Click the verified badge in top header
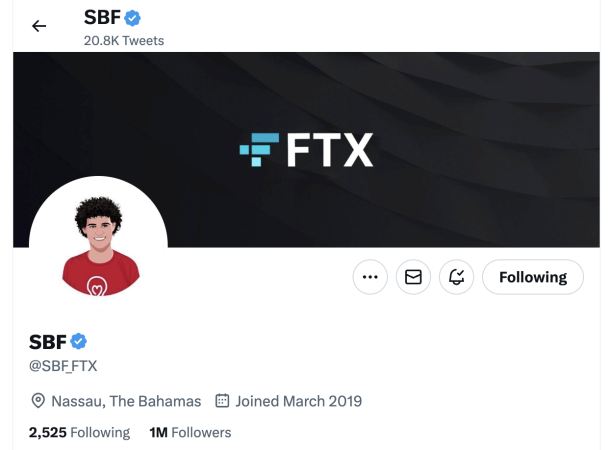 pos(132,18)
